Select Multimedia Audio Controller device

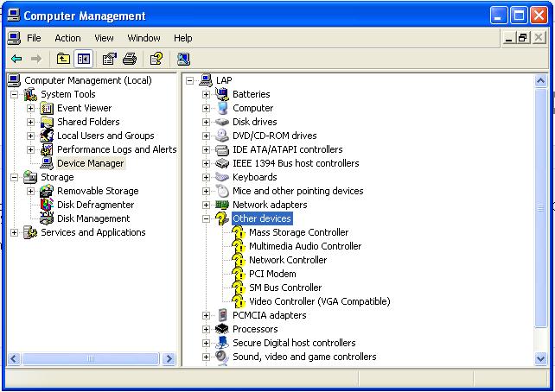point(305,246)
